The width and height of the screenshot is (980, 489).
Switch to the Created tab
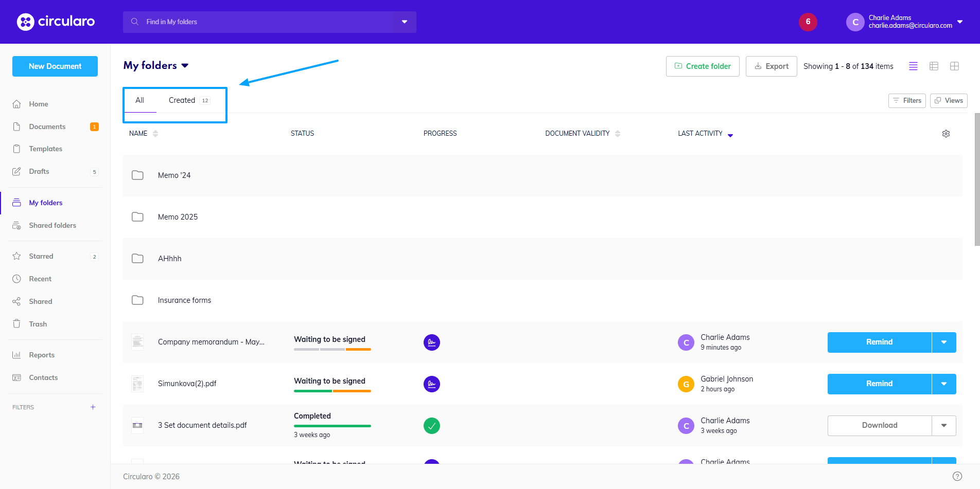182,100
